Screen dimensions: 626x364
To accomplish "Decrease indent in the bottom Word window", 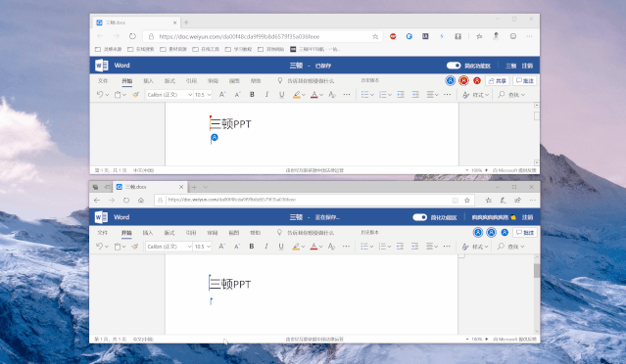I will tap(400, 247).
